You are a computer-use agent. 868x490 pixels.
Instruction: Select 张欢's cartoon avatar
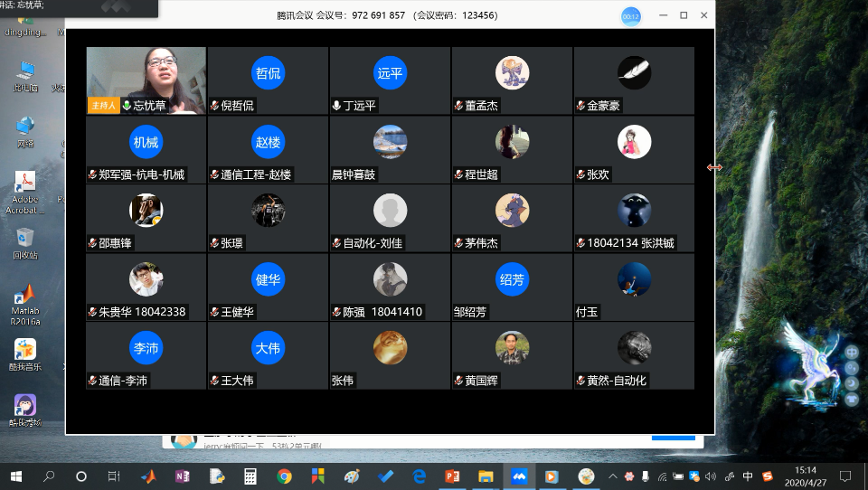(x=635, y=142)
